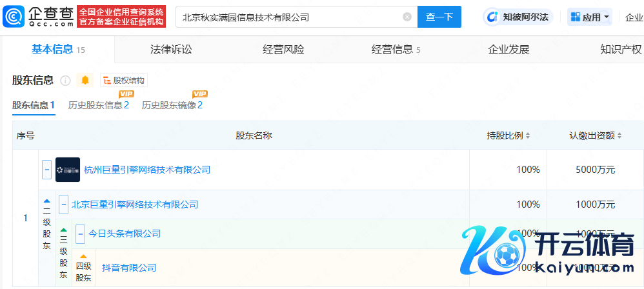Viewport: 644px width, 289px height.
Task: Sort by 持股比例 column arrows
Action: (x=528, y=136)
